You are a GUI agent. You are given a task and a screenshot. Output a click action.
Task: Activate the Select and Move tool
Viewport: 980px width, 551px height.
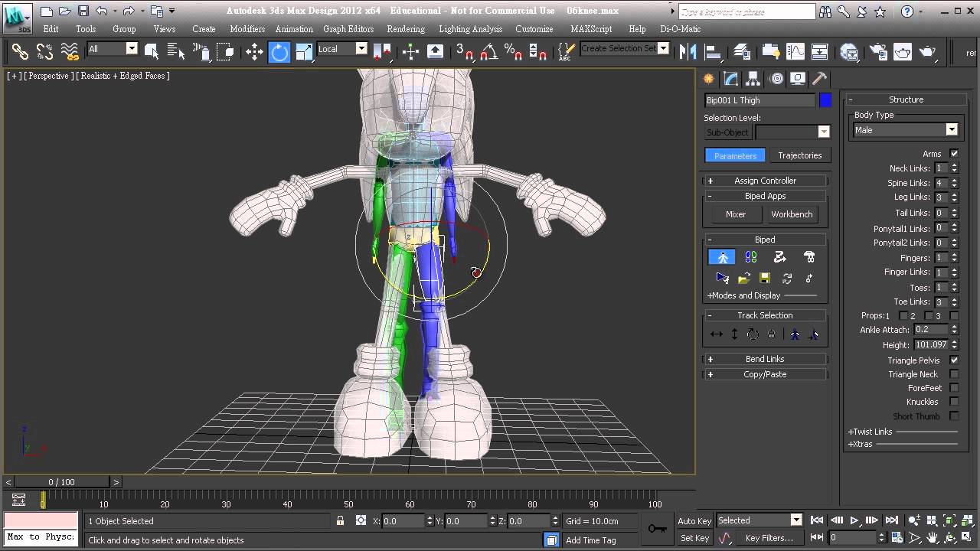[254, 51]
